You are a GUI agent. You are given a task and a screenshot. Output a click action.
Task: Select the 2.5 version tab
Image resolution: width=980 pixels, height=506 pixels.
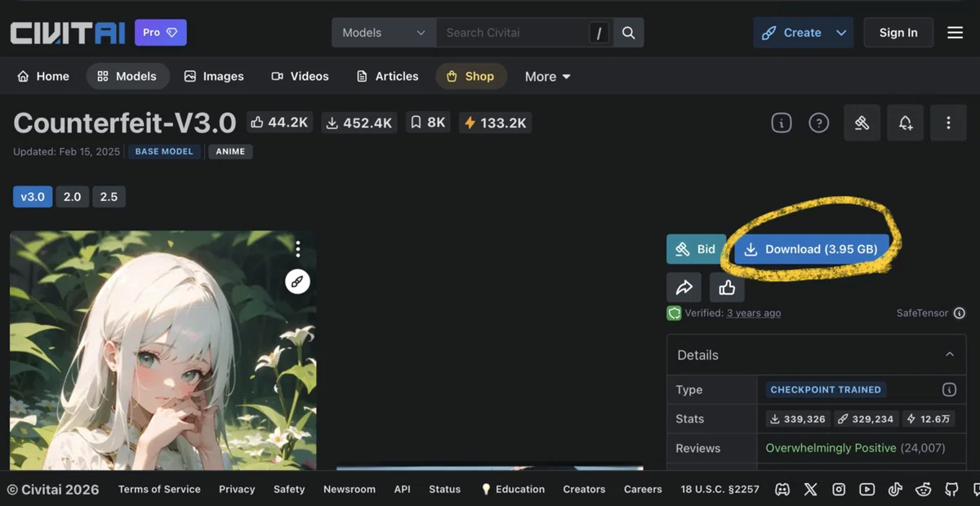(109, 197)
